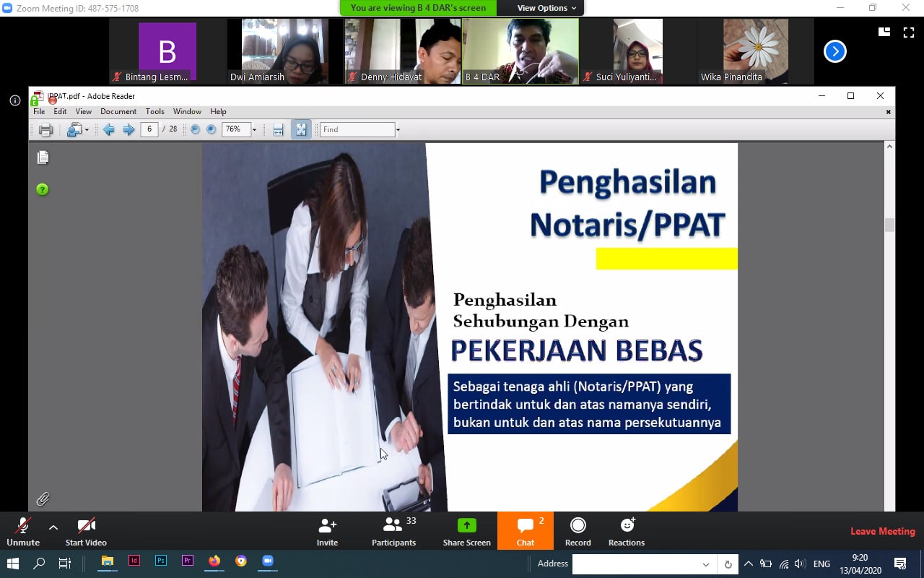Open the Tools menu in Adobe Reader

[154, 111]
